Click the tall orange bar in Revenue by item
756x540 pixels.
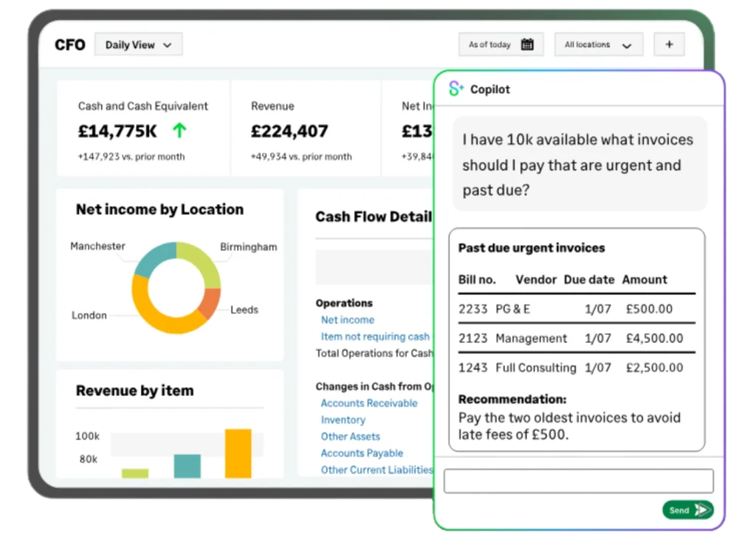pyautogui.click(x=238, y=454)
